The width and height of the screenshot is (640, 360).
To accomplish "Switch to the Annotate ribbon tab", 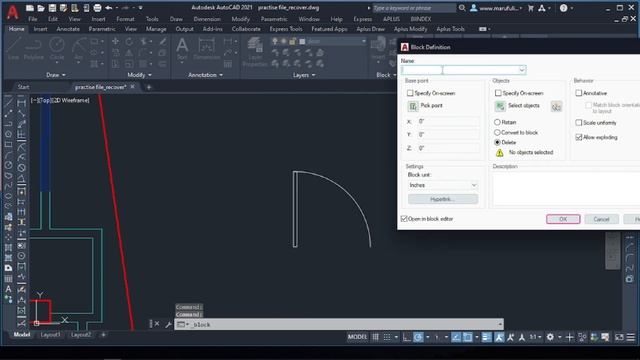I will tap(68, 29).
